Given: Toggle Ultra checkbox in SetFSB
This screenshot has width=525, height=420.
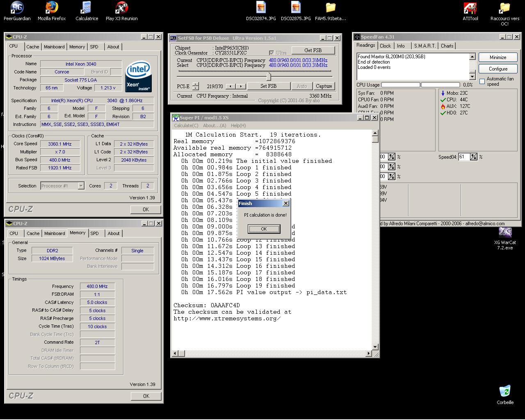Looking at the screenshot, I should click(x=272, y=53).
